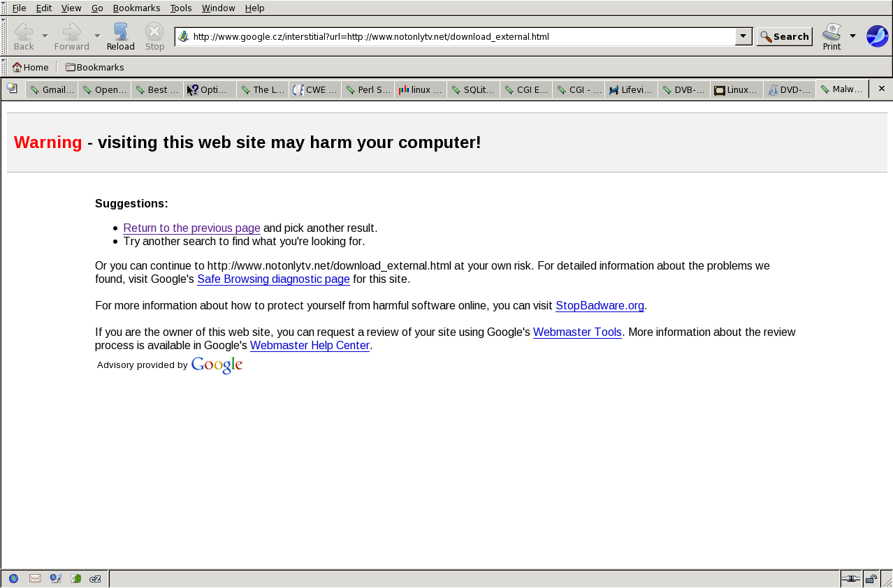Screen dimensions: 893x588
Task: Expand the Print options dropdown arrow
Action: click(x=852, y=36)
